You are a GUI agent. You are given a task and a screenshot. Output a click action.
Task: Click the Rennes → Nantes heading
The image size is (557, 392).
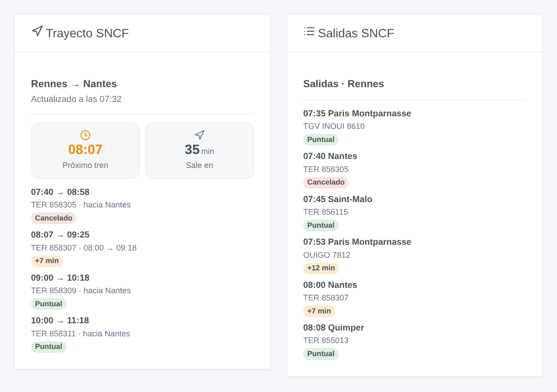[74, 84]
